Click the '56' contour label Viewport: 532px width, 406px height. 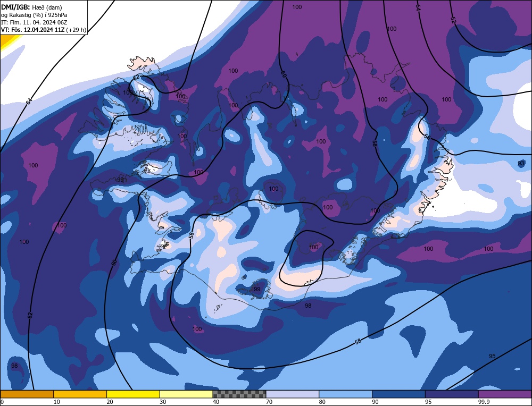click(427, 137)
